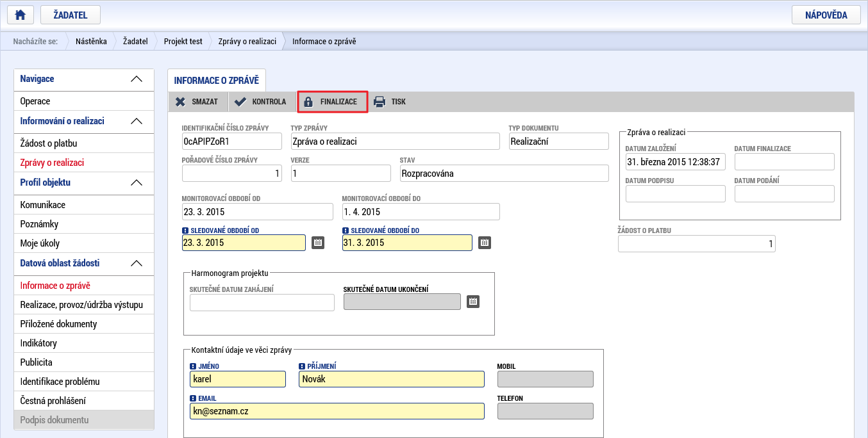Print using the Tisk toolbar button

point(391,102)
